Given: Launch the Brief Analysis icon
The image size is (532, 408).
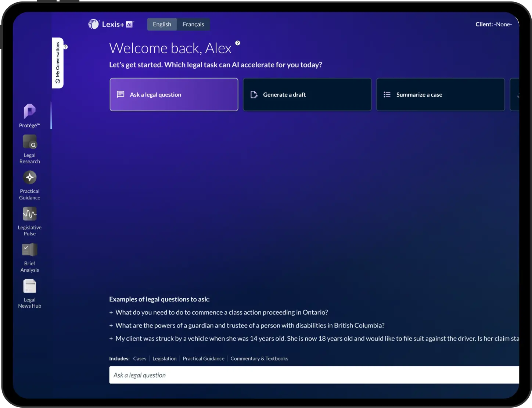Looking at the screenshot, I should coord(29,250).
